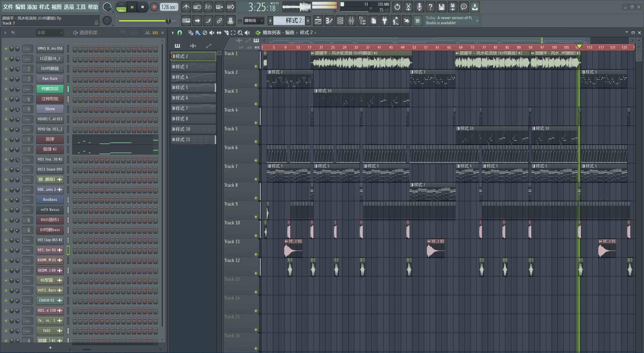
Task: Expand the news panel arrow
Action: [478, 21]
